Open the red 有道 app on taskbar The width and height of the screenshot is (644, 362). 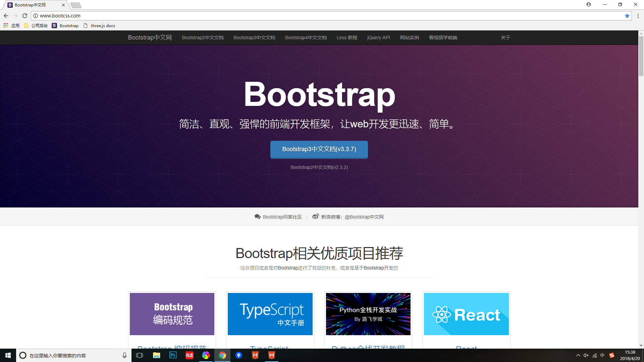click(x=189, y=355)
